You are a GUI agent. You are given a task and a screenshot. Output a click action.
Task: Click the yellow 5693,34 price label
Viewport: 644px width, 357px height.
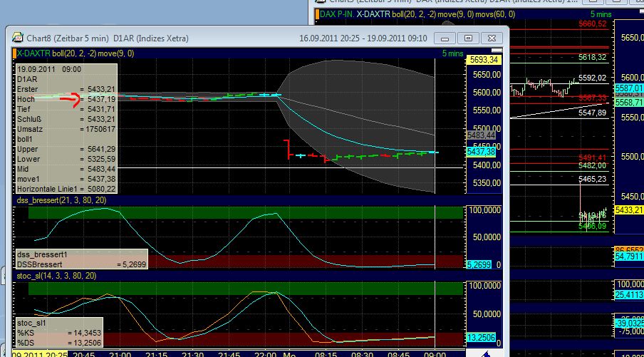point(484,60)
